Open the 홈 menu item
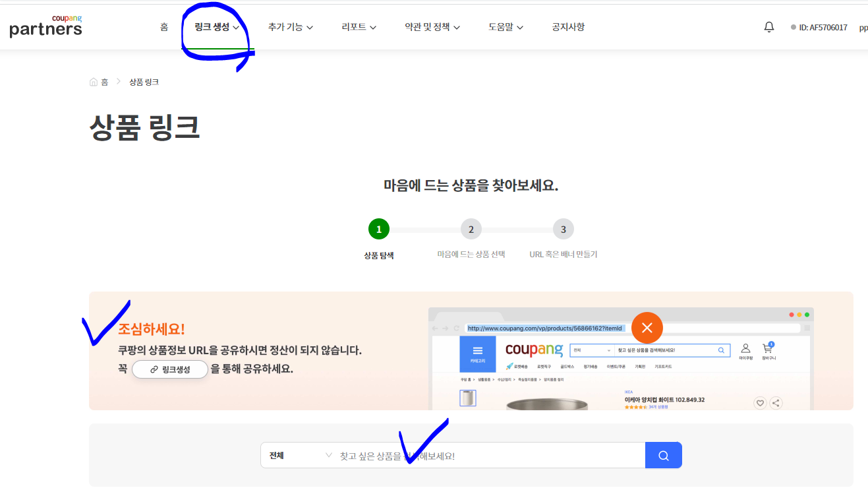 (x=164, y=27)
